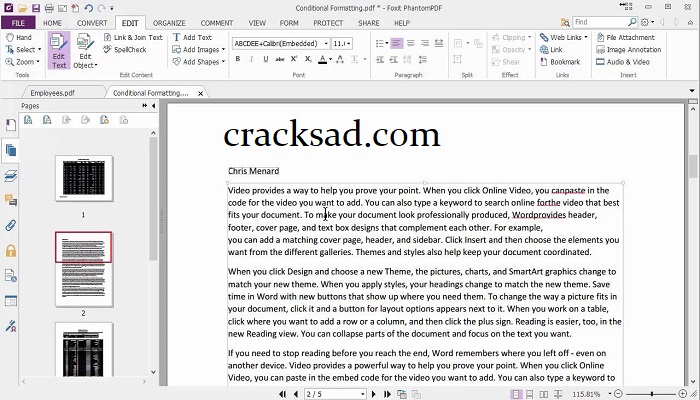Switch to the PROTECT ribbon tab
Viewport: 700px width, 400px height.
tap(328, 23)
